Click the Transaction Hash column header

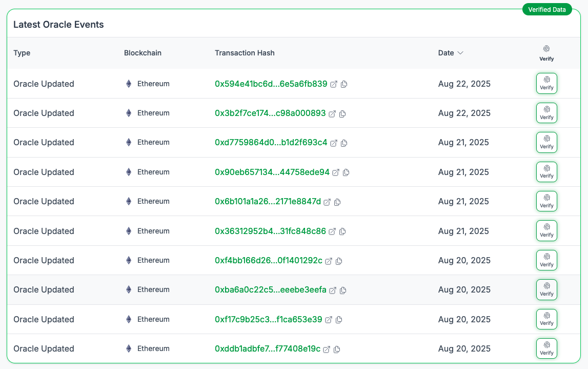pos(245,53)
